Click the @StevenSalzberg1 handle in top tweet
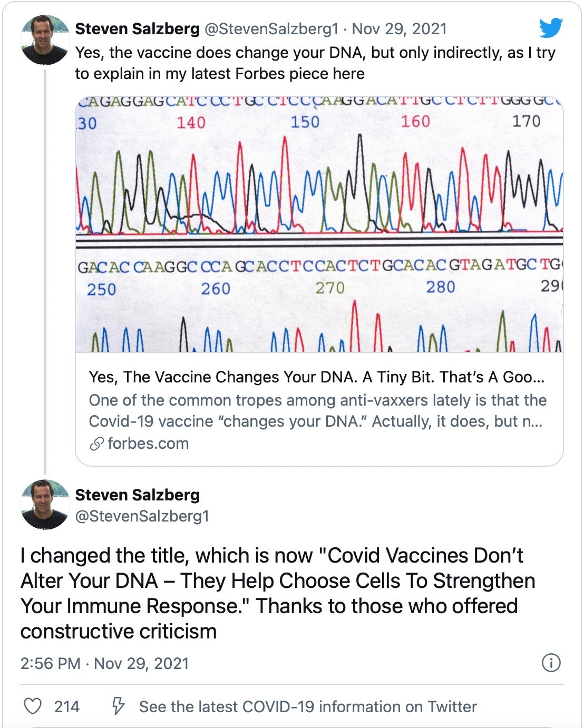The width and height of the screenshot is (584, 728). pyautogui.click(x=271, y=29)
